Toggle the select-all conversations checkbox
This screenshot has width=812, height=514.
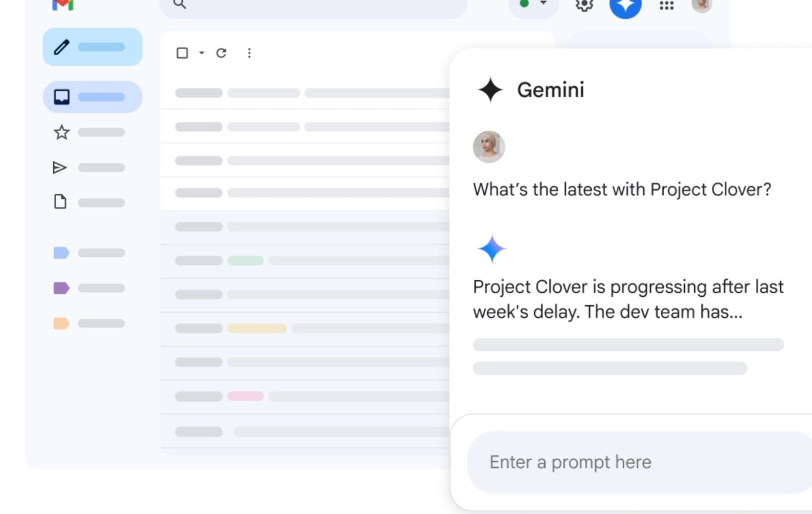(x=183, y=53)
